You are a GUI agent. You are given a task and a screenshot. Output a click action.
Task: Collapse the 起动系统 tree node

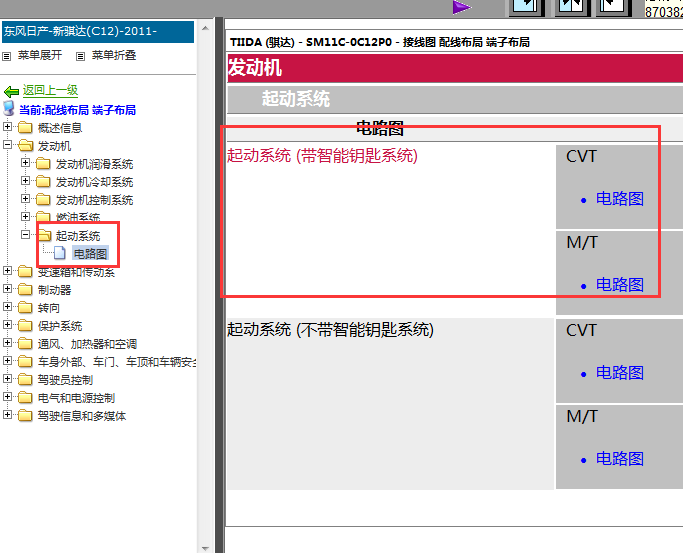click(26, 236)
